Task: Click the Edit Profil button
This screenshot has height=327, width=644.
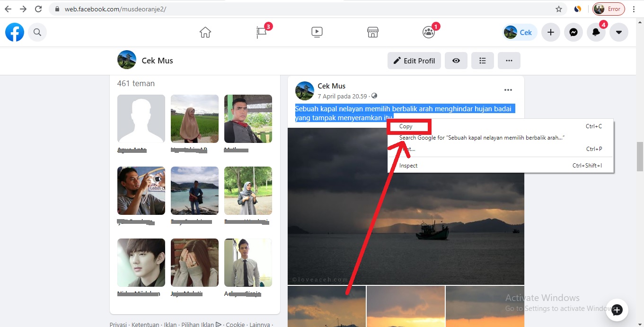Action: pyautogui.click(x=414, y=61)
